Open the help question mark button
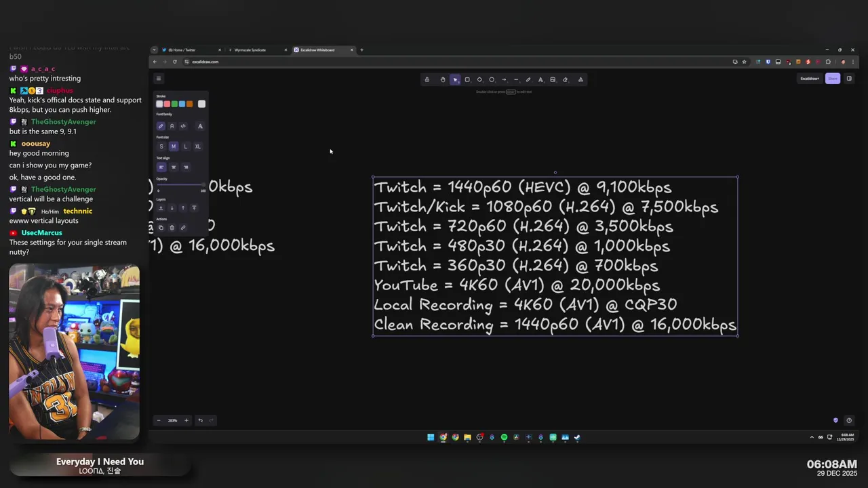The height and width of the screenshot is (488, 868). [x=849, y=420]
